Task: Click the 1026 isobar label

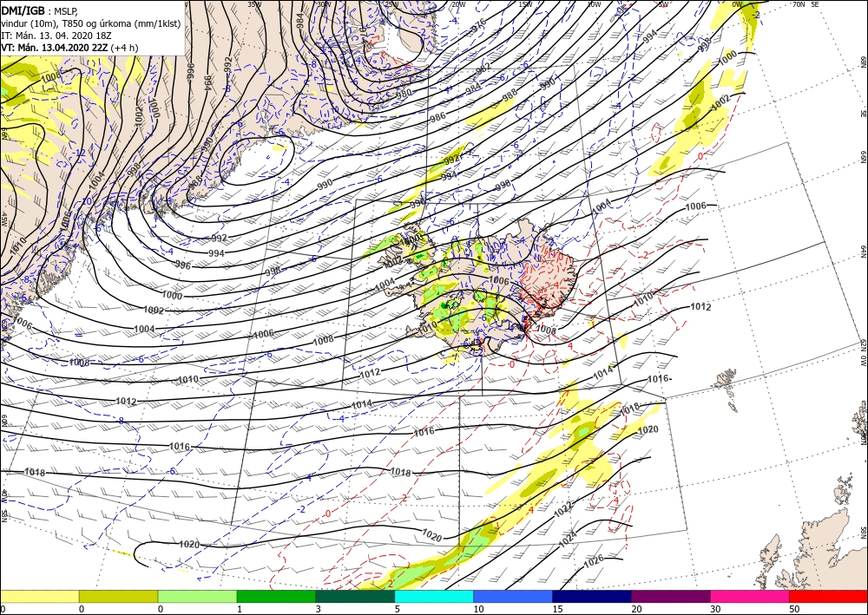Action: click(x=594, y=559)
